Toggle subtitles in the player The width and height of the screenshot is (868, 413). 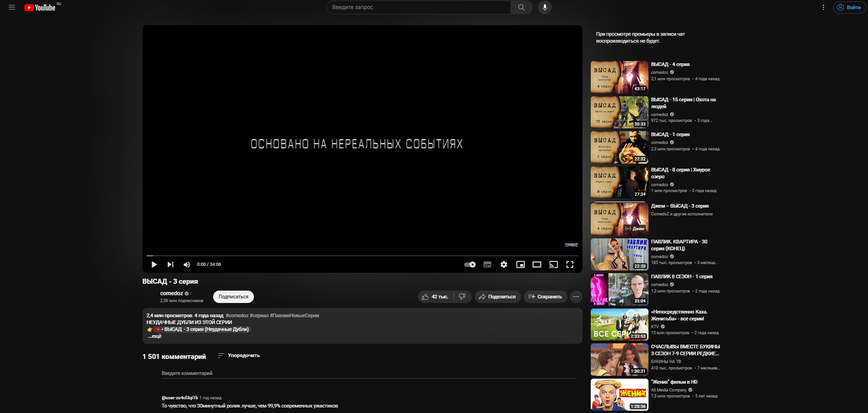487,264
